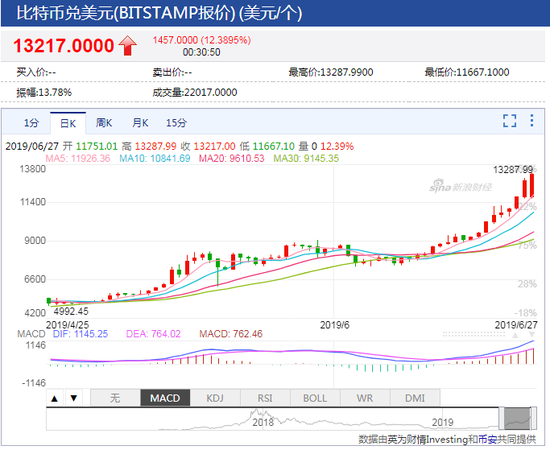Image resolution: width=550 pixels, height=450 pixels.
Task: Show the DMI indicator
Action: (x=415, y=398)
